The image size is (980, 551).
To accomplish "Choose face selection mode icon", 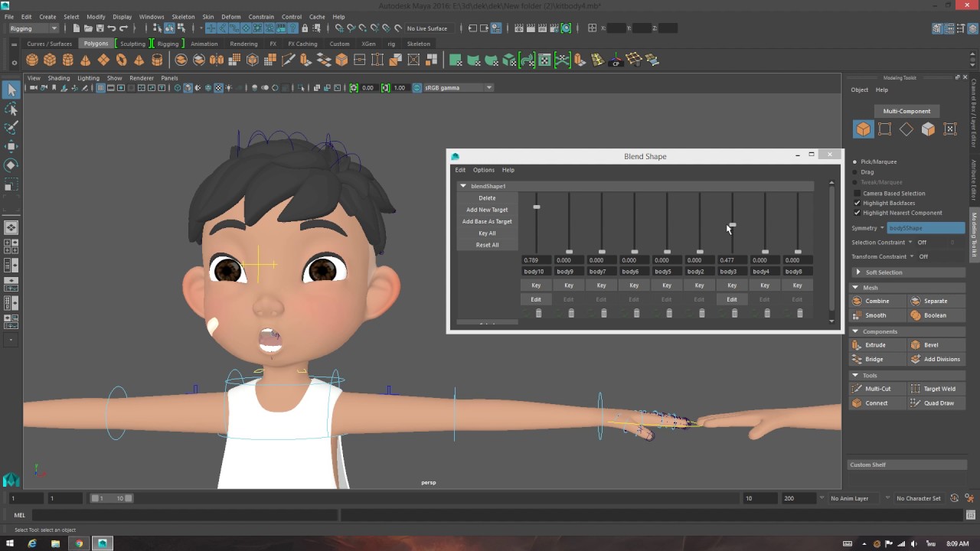I will pos(928,129).
